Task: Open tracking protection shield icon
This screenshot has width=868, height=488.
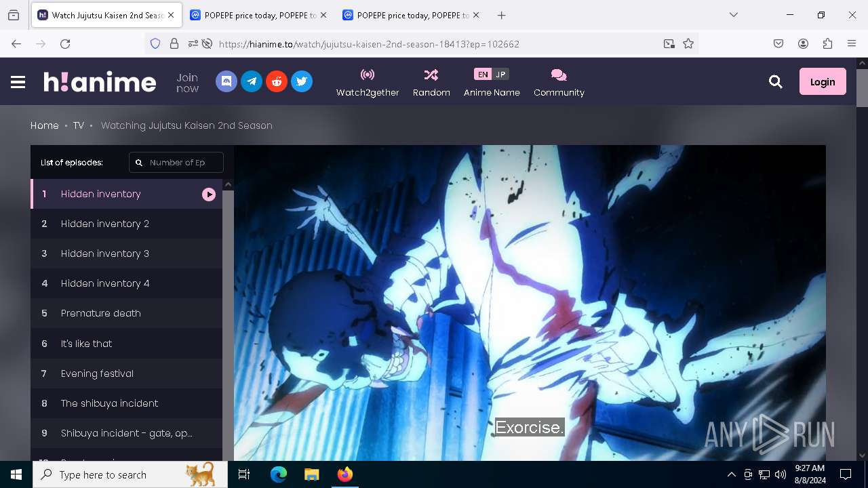Action: [155, 43]
